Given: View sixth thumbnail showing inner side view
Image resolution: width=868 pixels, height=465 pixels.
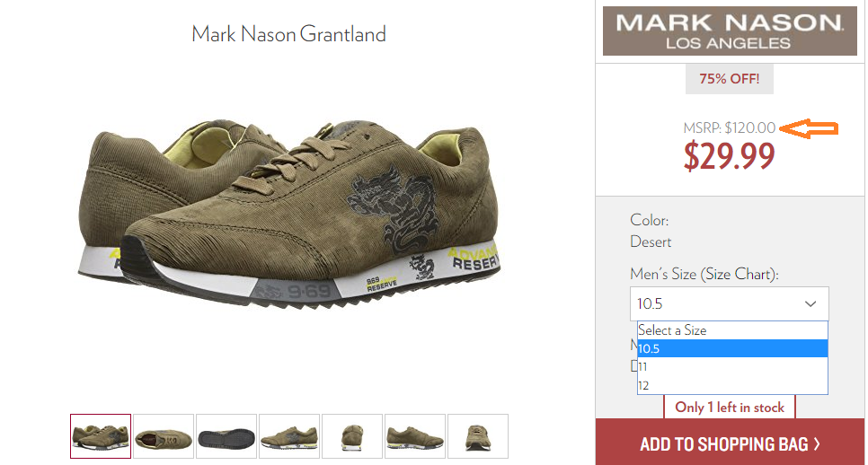Looking at the screenshot, I should coord(414,436).
